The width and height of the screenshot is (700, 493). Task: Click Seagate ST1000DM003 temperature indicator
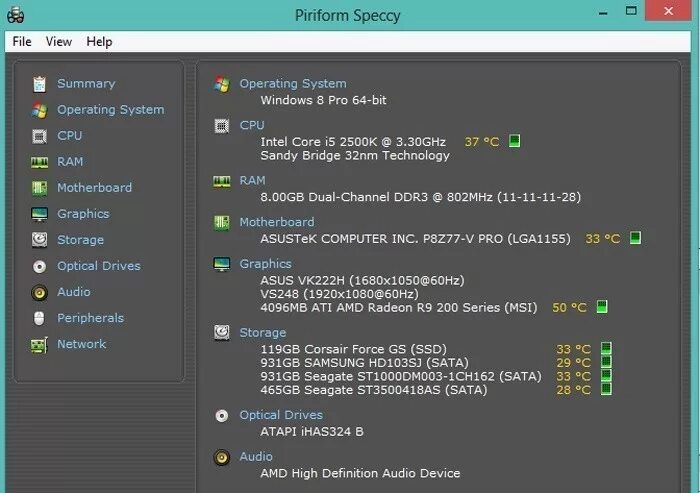point(606,376)
